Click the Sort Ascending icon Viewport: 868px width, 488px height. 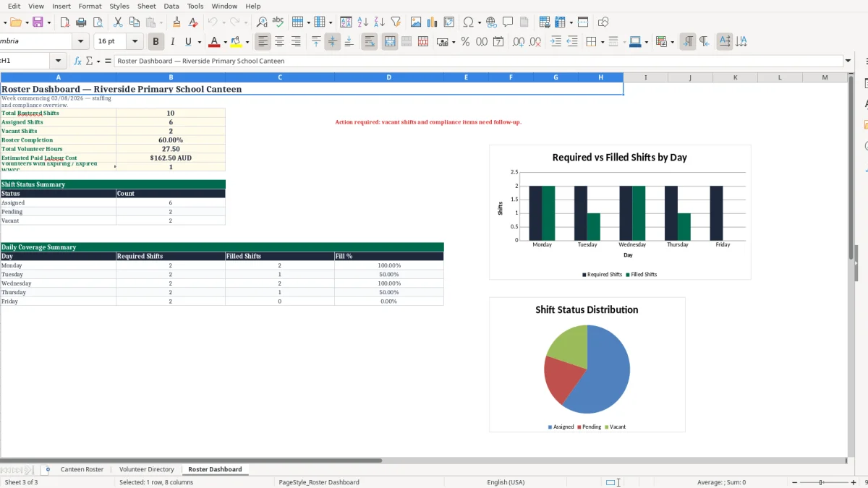363,22
